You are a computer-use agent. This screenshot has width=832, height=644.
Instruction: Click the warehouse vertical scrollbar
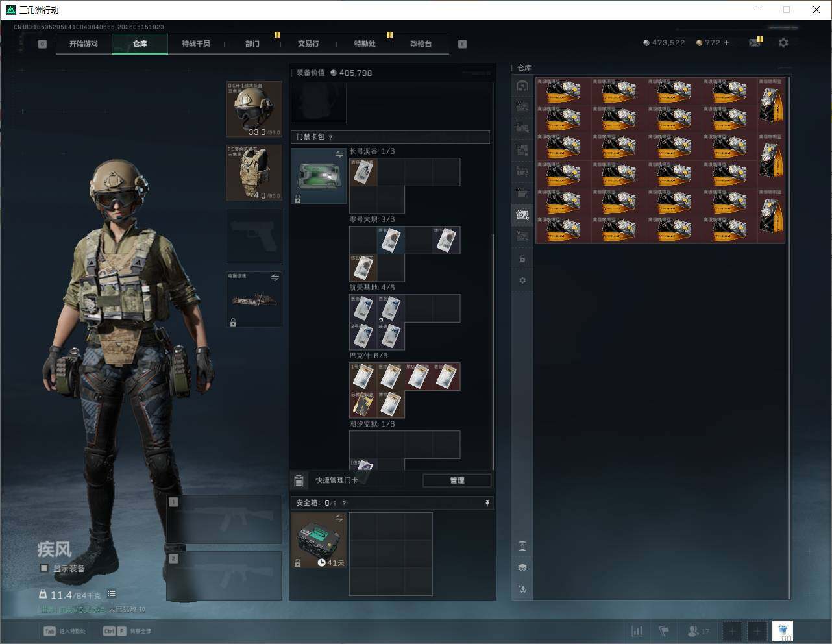click(x=789, y=338)
